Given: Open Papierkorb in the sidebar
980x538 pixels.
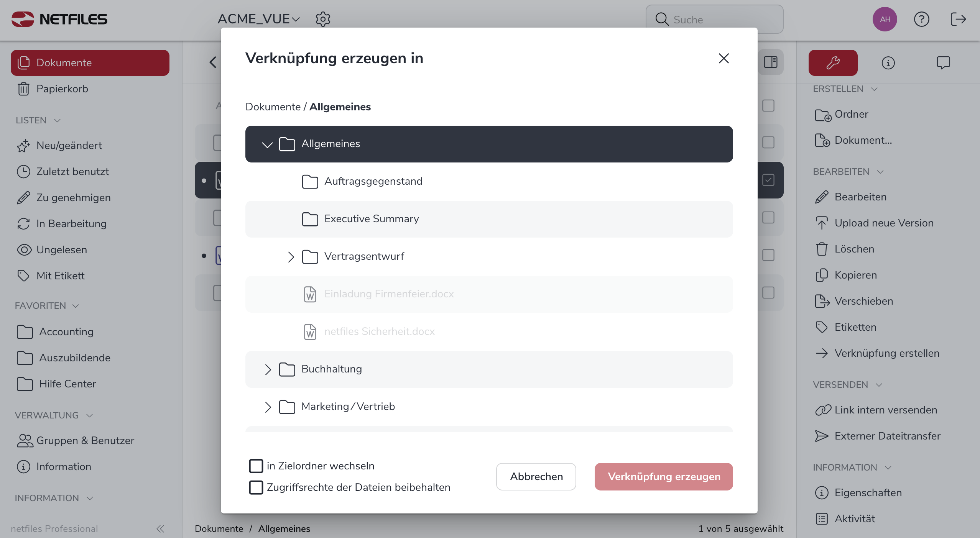Looking at the screenshot, I should pyautogui.click(x=62, y=89).
